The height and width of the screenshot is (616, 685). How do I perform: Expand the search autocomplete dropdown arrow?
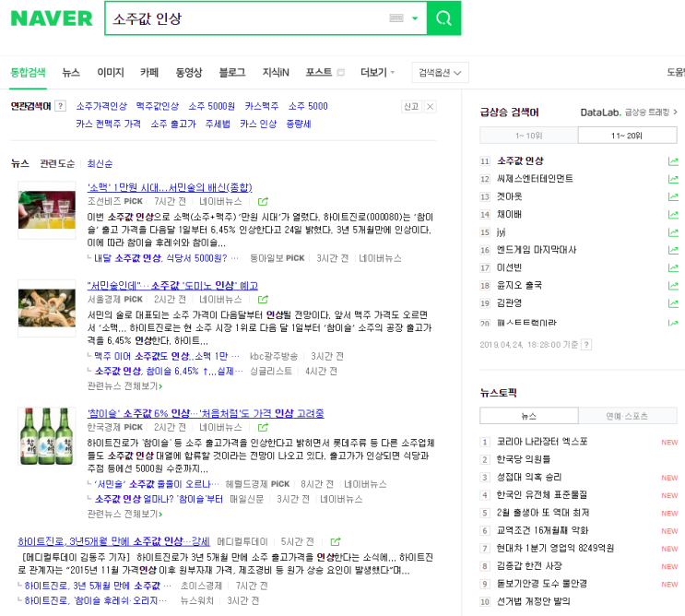(415, 18)
